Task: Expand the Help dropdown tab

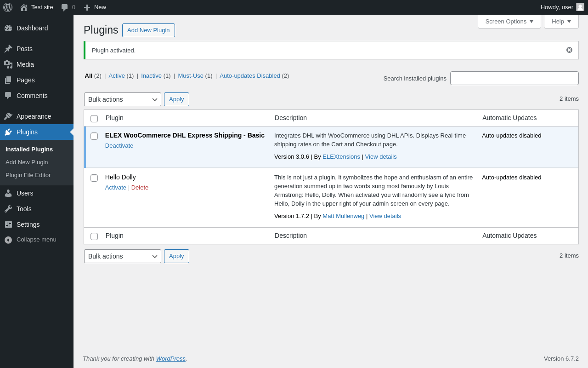Action: pyautogui.click(x=561, y=21)
